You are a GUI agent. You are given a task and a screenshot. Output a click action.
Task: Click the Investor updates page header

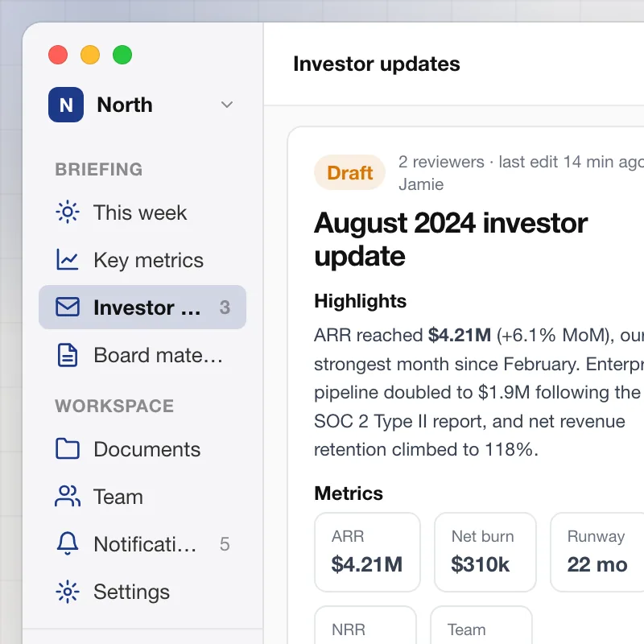(x=377, y=64)
